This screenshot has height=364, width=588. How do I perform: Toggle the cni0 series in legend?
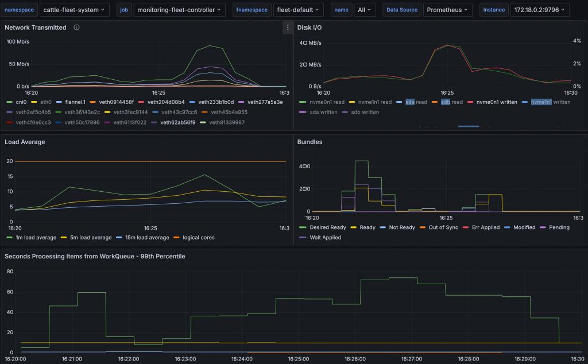pyautogui.click(x=21, y=102)
